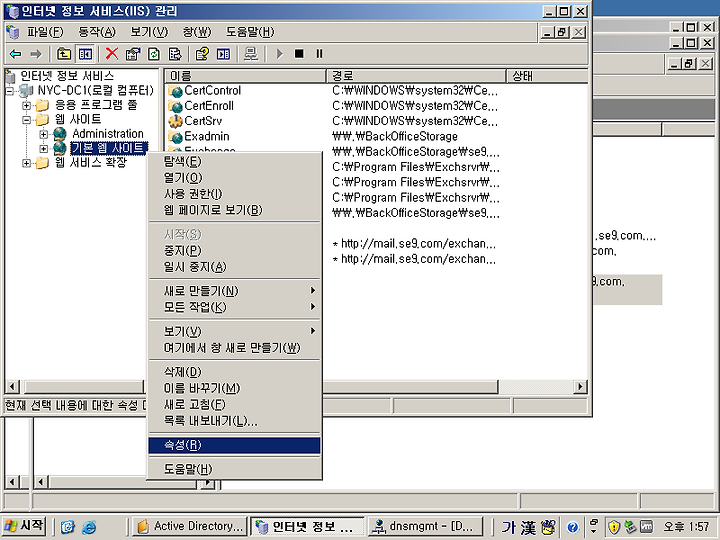
Task: Click the 가 Korean input mode indicator
Action: coord(507,527)
